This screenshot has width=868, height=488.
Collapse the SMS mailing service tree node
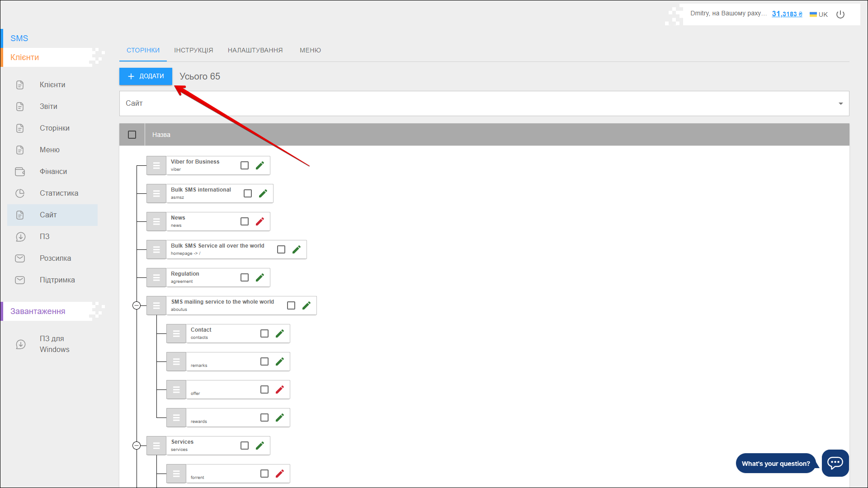[x=137, y=305]
